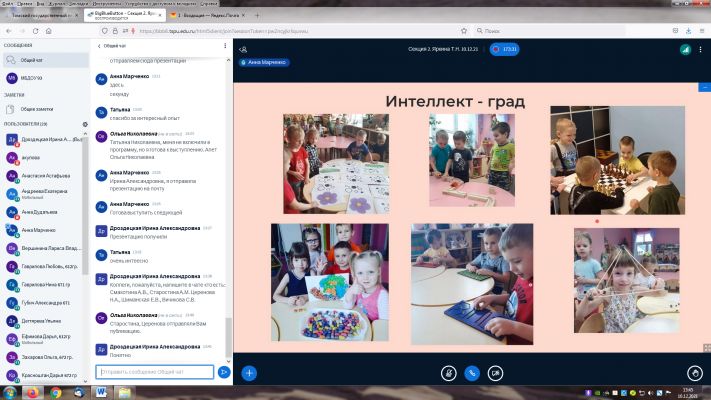Open the chat options three-dot menu

click(225, 46)
